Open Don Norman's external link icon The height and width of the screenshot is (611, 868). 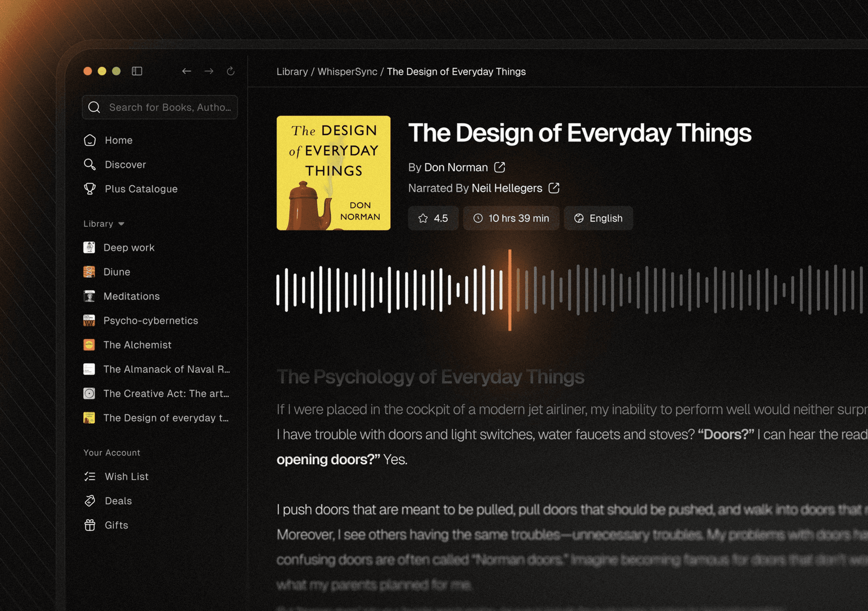coord(499,167)
